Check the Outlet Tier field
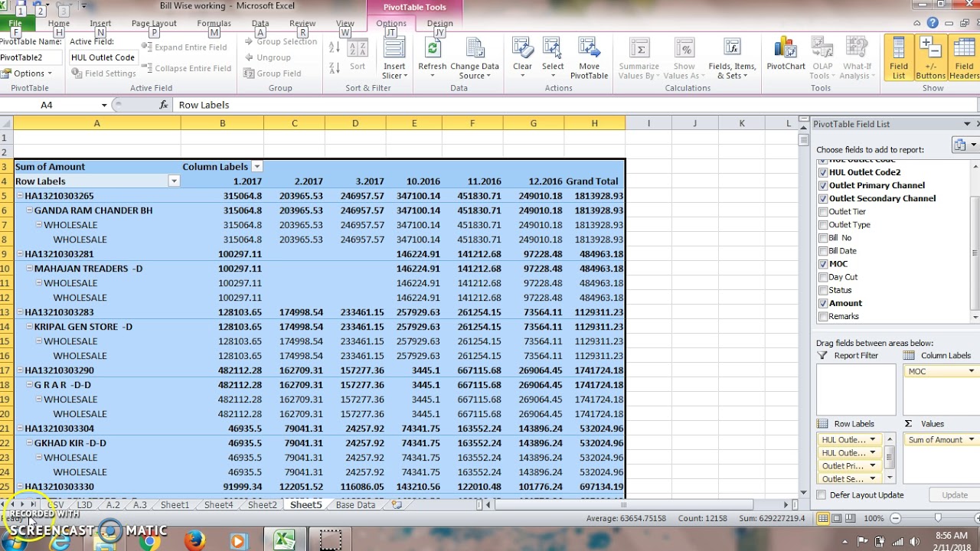980x551 pixels. coord(823,211)
